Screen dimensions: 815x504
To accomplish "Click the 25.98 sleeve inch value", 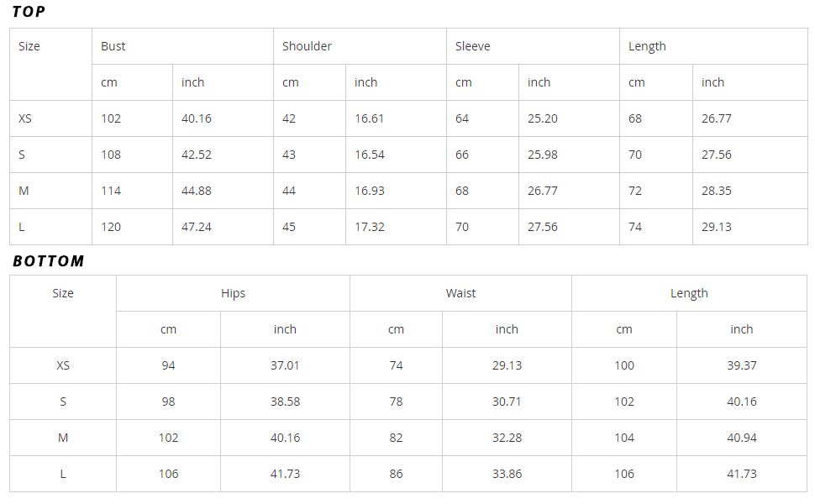I will (x=543, y=155).
